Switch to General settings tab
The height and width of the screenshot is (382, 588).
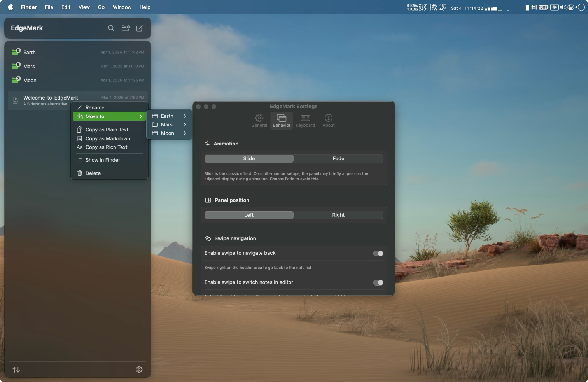click(259, 121)
